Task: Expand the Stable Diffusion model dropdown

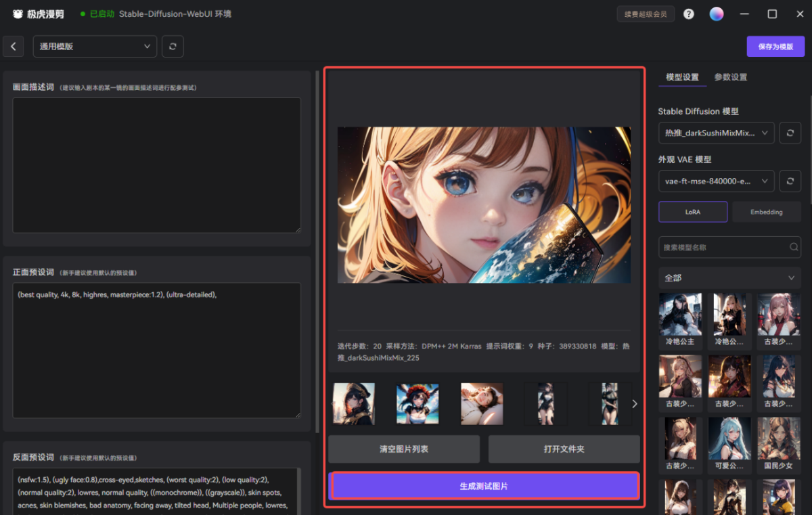Action: click(716, 133)
